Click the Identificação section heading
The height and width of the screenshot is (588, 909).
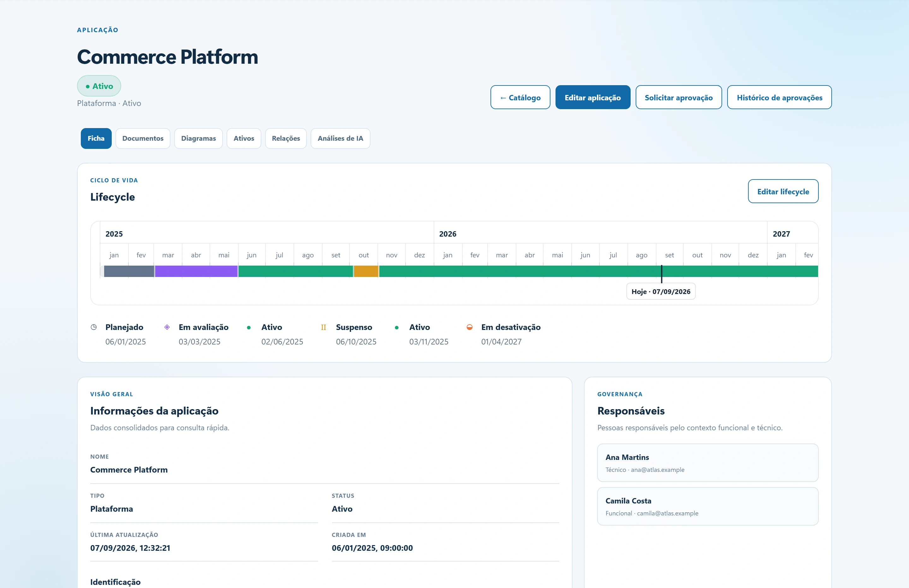click(115, 582)
